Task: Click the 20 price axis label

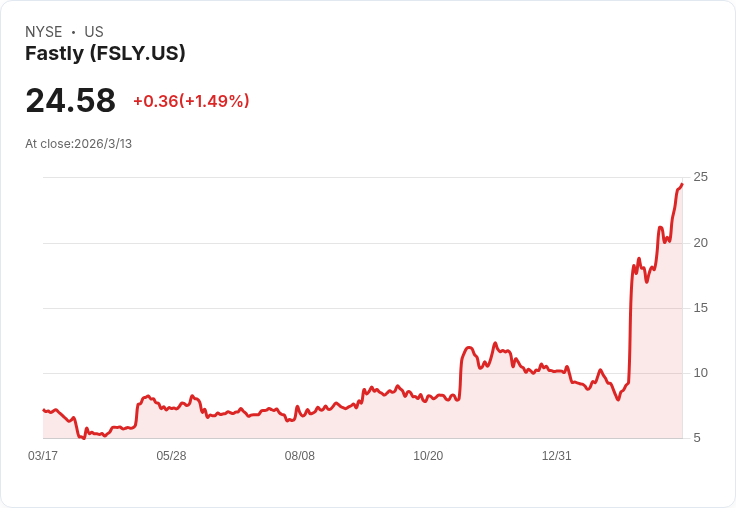Action: 700,243
